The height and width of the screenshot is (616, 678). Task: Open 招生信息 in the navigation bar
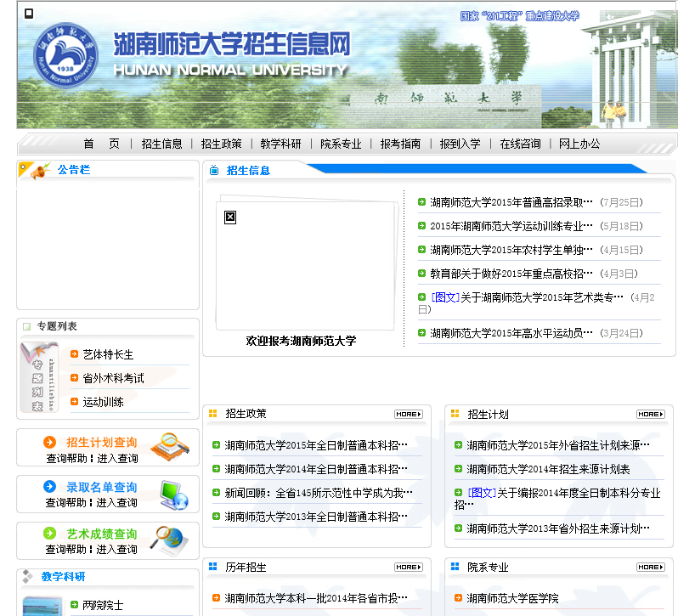tap(161, 144)
